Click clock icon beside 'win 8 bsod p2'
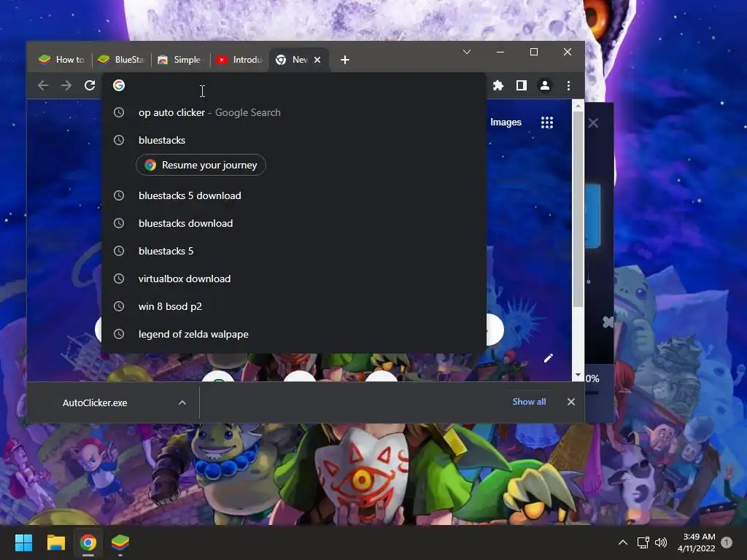 click(119, 306)
